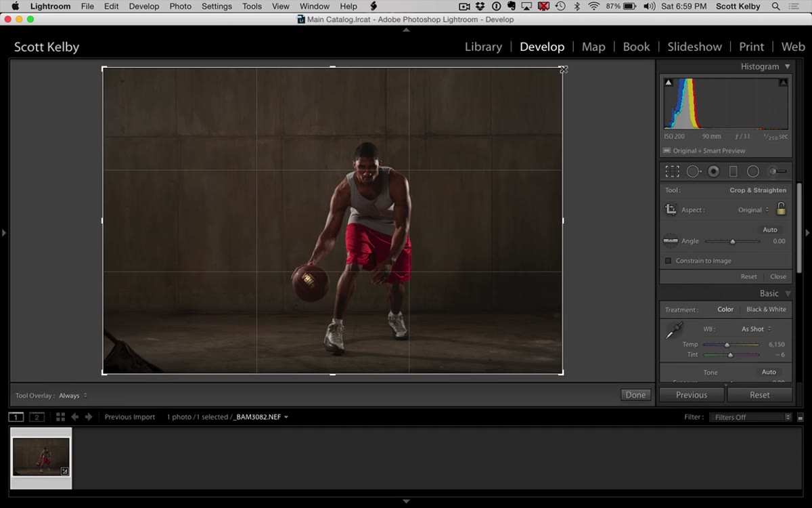
Task: Hide filmstrip via bottom arrow
Action: coord(406,501)
